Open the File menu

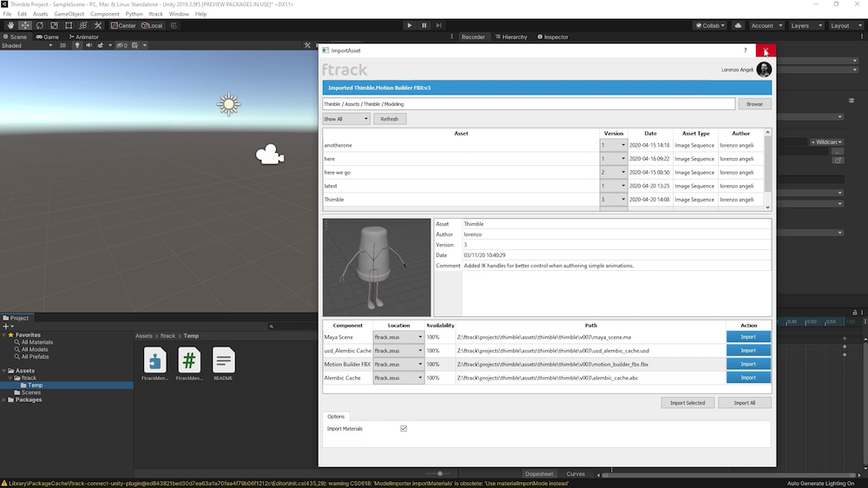7,14
